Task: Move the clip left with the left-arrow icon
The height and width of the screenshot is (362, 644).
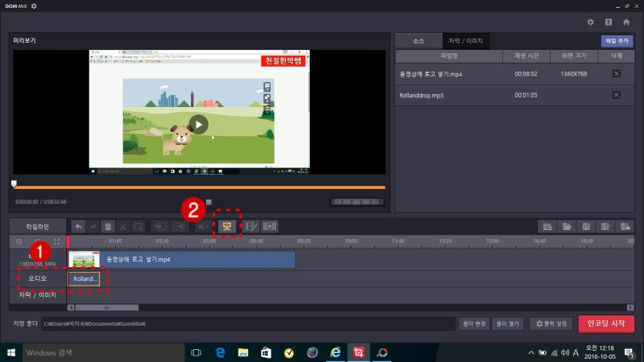Action: coord(160,227)
